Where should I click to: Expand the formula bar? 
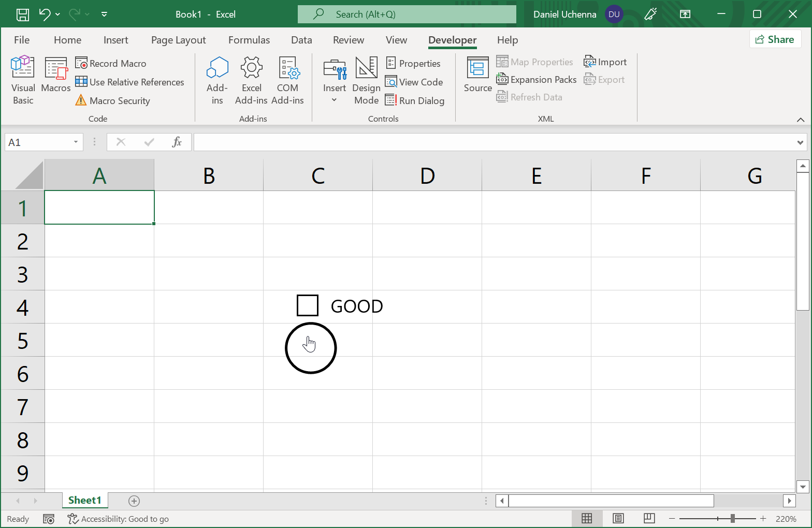click(x=801, y=142)
